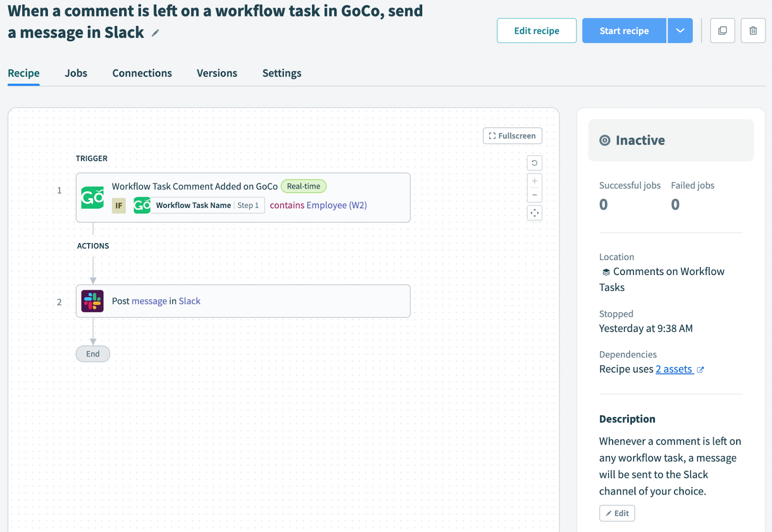
Task: Click Edit under the Description
Action: tap(617, 513)
